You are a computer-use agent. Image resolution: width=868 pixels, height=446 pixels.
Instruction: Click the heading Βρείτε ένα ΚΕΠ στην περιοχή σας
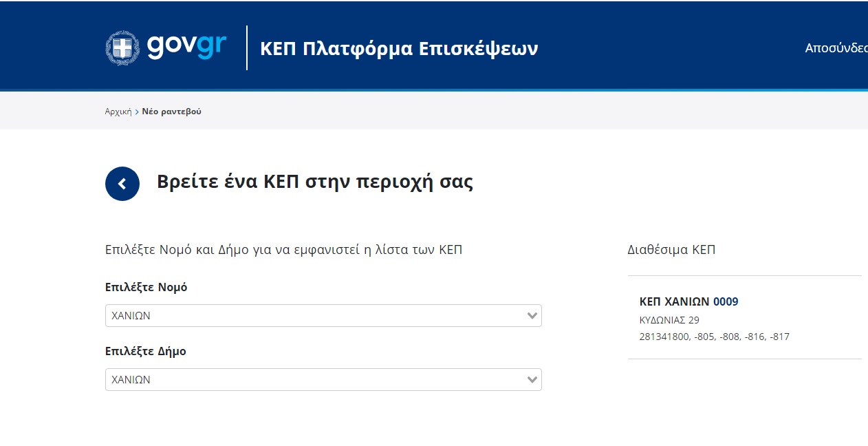point(315,182)
